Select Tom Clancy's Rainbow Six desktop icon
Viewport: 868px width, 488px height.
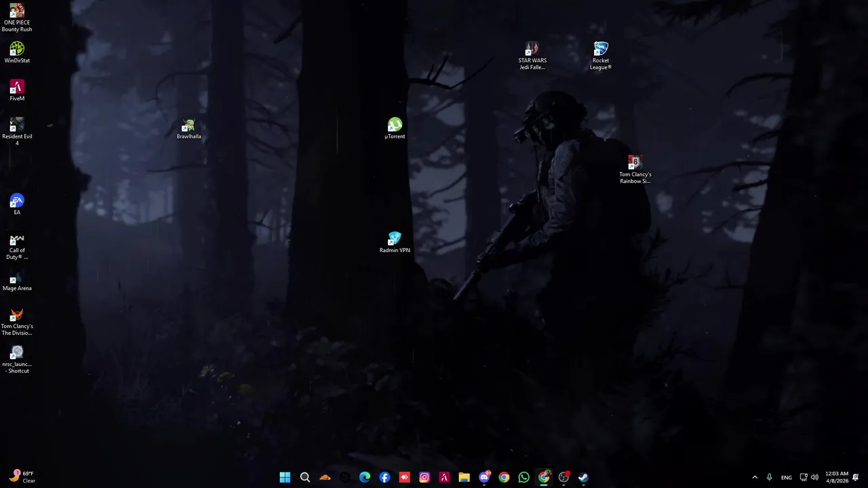pos(635,170)
